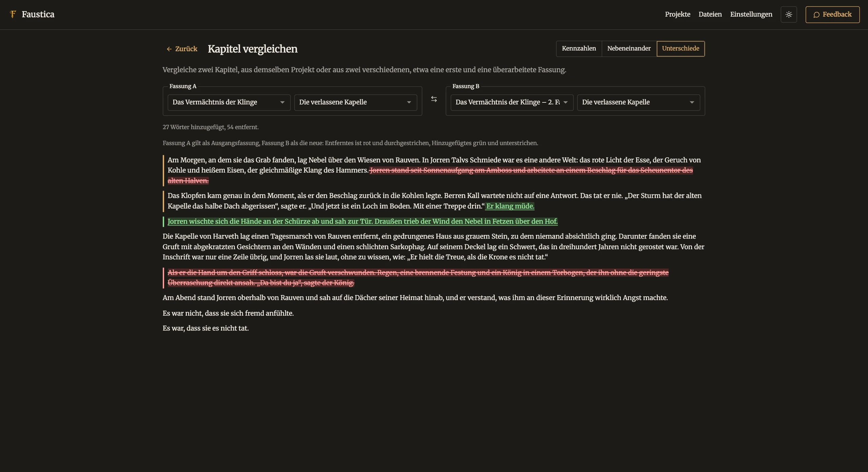Click the 'Fassung A' group label

tap(183, 86)
